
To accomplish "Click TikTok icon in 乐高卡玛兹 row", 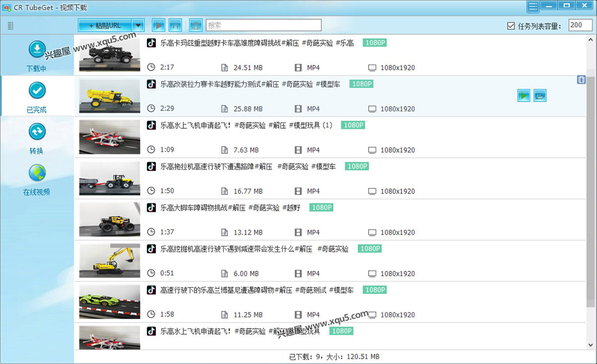I will tap(151, 43).
